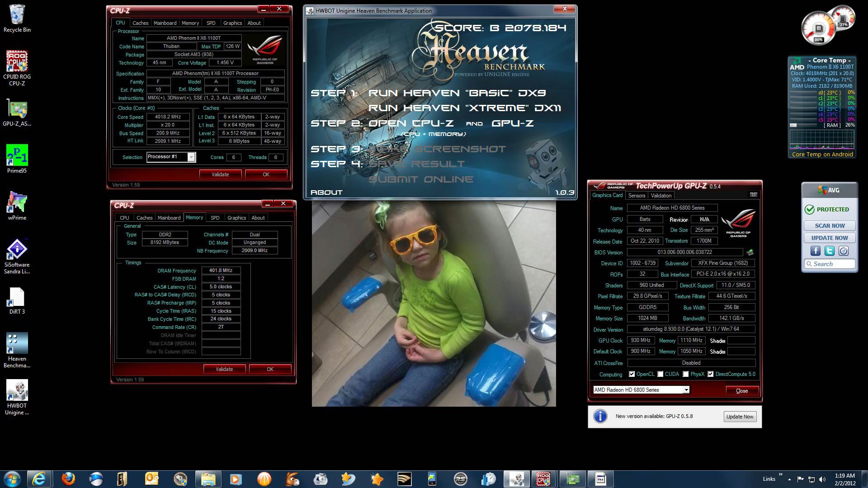Image resolution: width=868 pixels, height=488 pixels.
Task: Click OK in bottom CPU-Z Memory window
Action: click(270, 369)
